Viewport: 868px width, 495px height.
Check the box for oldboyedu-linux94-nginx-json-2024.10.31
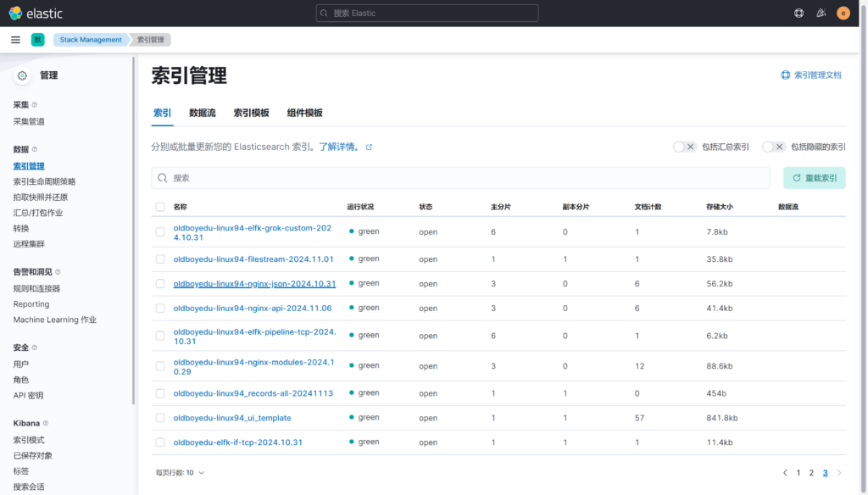[x=160, y=283]
